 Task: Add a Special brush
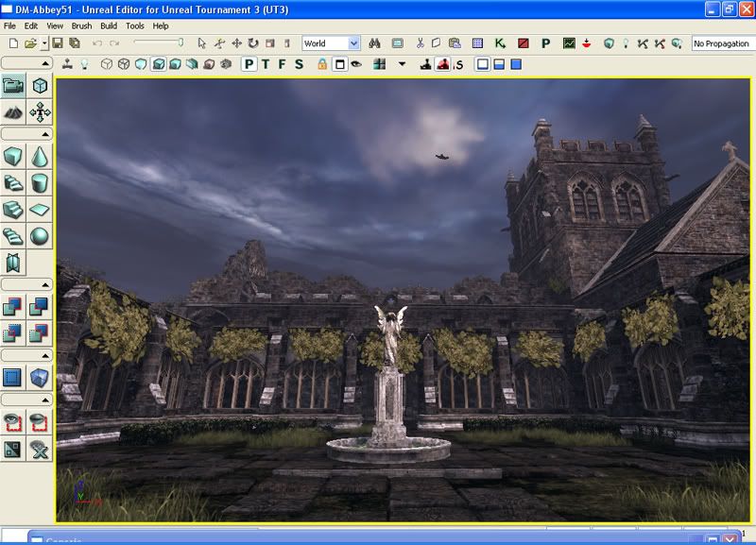point(13,377)
